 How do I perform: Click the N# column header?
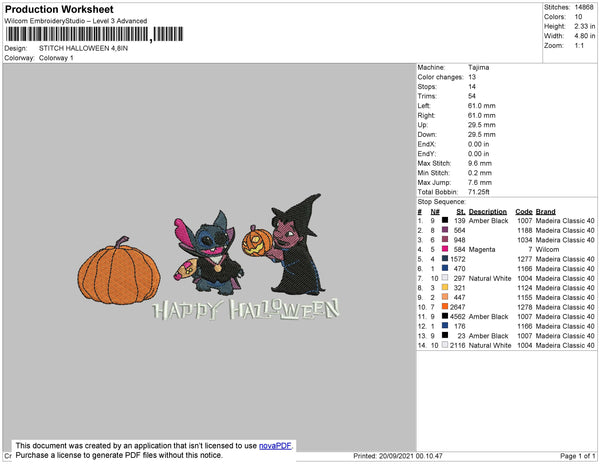(435, 212)
